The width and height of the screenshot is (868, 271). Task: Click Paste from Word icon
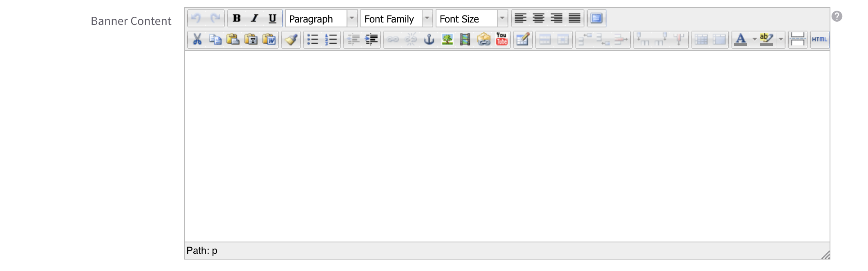[269, 40]
